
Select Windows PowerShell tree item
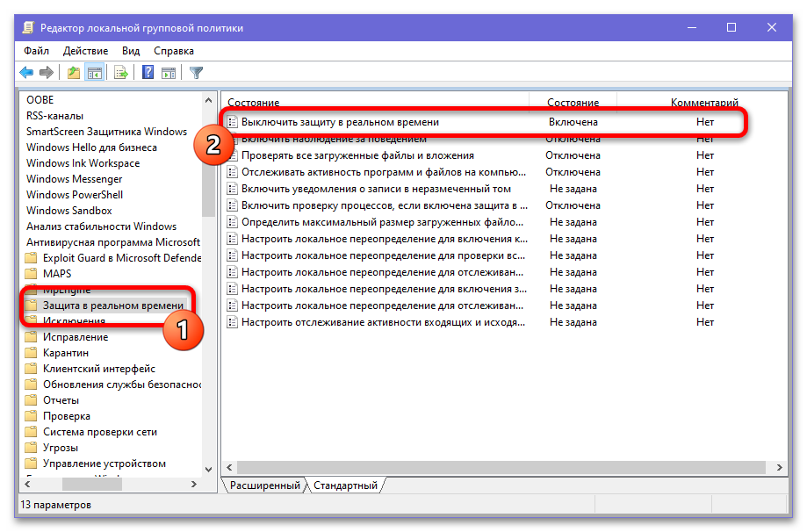tap(75, 195)
